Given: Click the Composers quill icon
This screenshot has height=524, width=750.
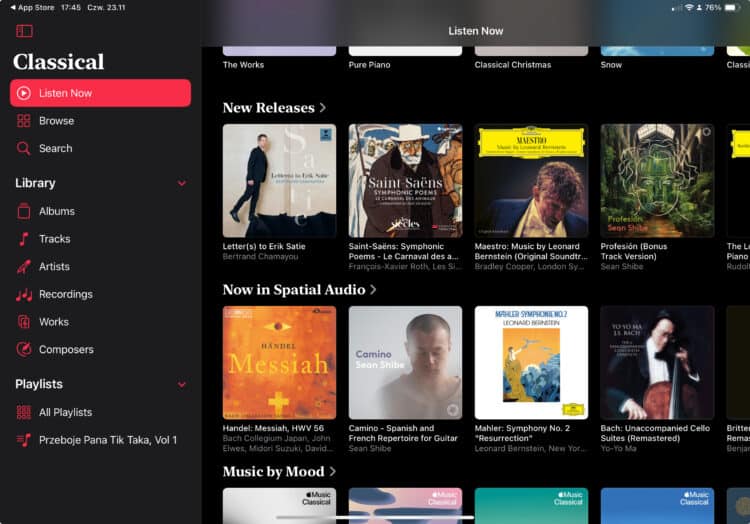Looking at the screenshot, I should coord(23,349).
